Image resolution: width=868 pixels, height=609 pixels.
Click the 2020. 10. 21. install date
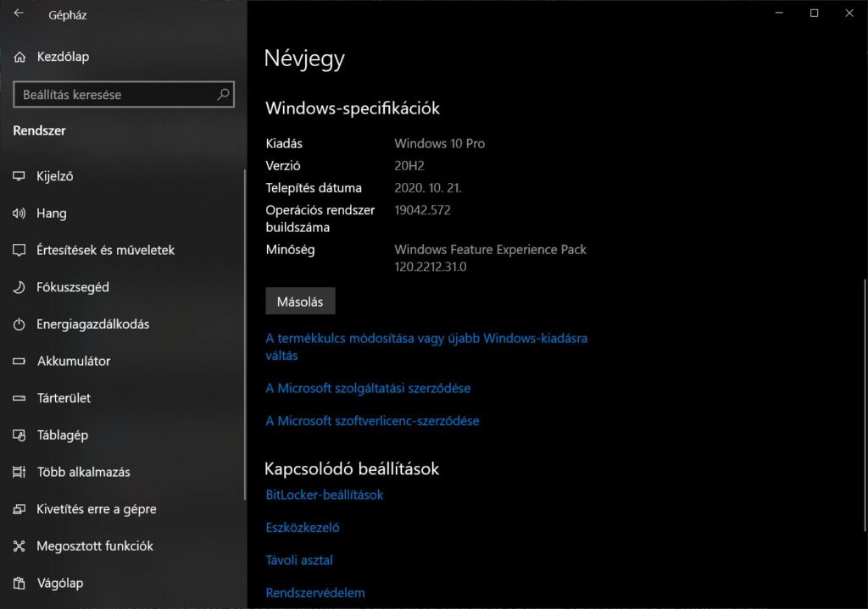coord(427,188)
